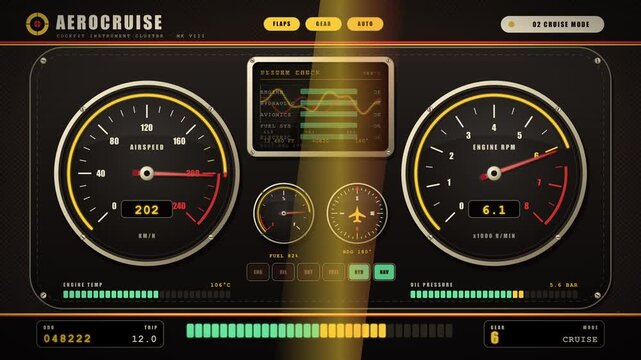Click the 120 mark on the airspeed dial

[x=147, y=128]
